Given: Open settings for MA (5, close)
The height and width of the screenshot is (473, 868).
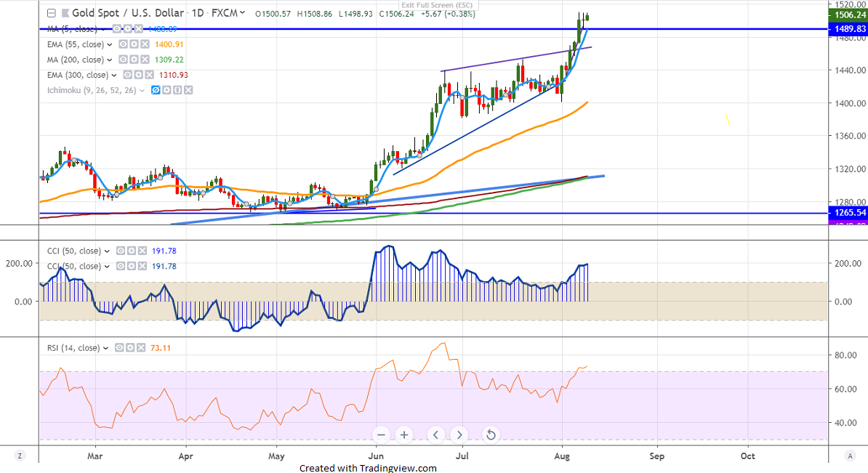Looking at the screenshot, I should (127, 29).
